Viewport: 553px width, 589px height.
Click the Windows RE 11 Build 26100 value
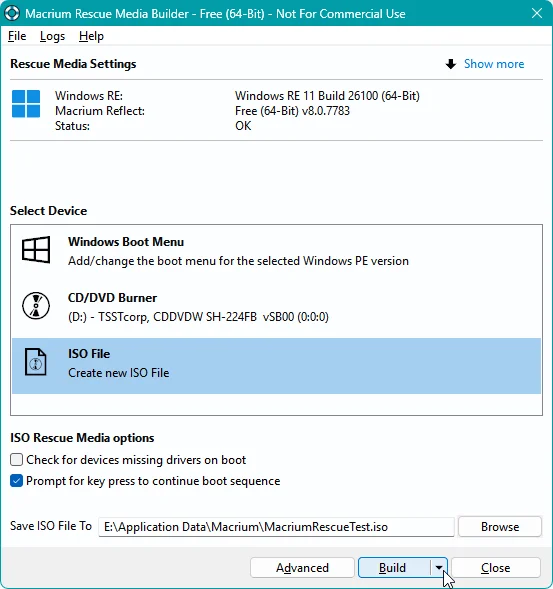[327, 96]
